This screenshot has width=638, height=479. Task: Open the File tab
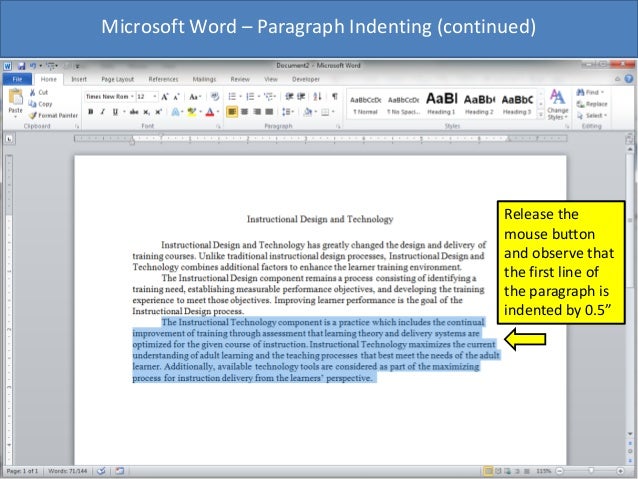[x=17, y=79]
